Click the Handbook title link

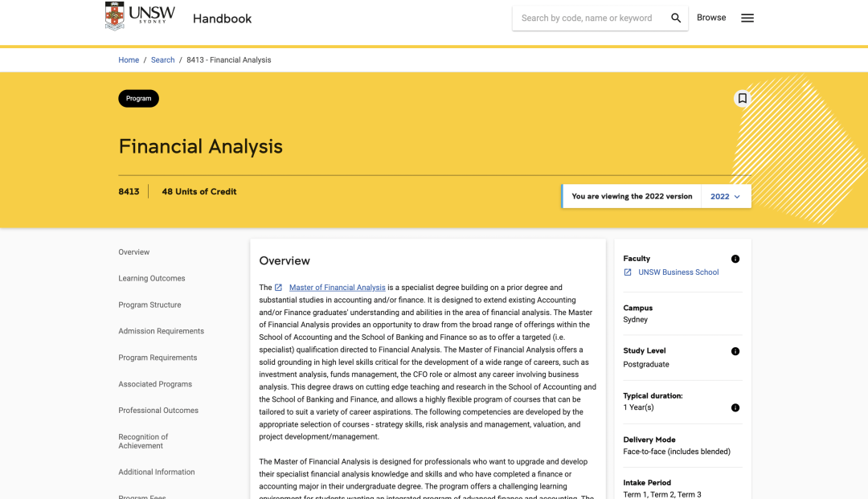[x=222, y=18]
